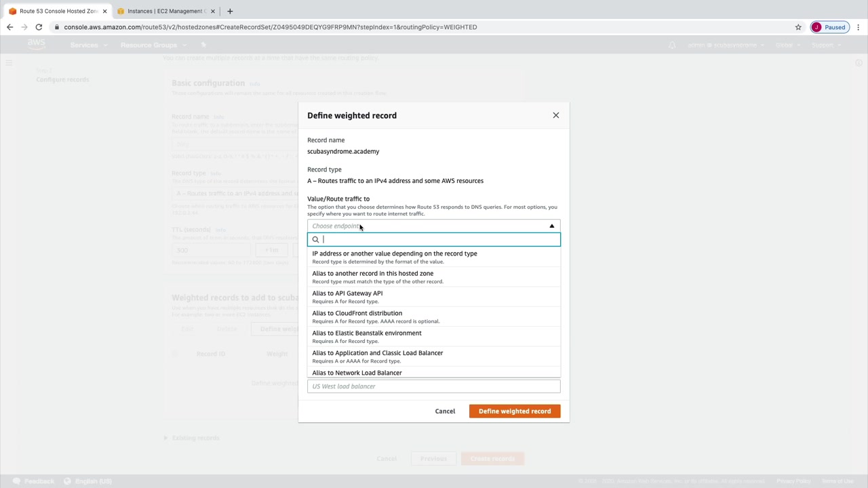Open the Info link beside TTL (seconds)

[220, 230]
